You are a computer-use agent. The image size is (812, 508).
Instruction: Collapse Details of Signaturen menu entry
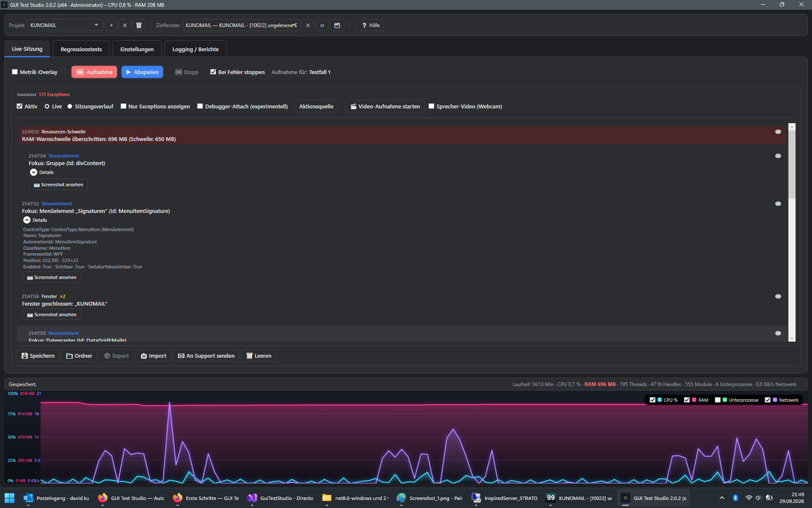(27, 220)
